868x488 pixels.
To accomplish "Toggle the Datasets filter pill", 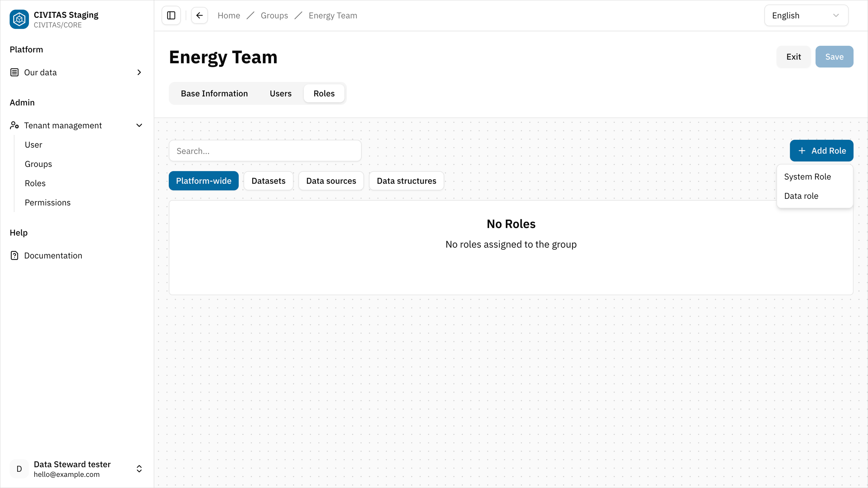I will (x=268, y=180).
